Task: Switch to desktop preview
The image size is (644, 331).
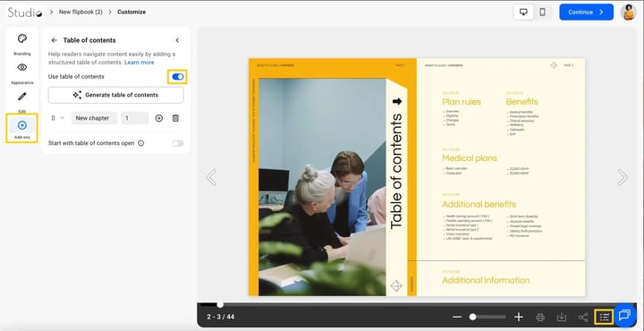Action: pyautogui.click(x=523, y=12)
